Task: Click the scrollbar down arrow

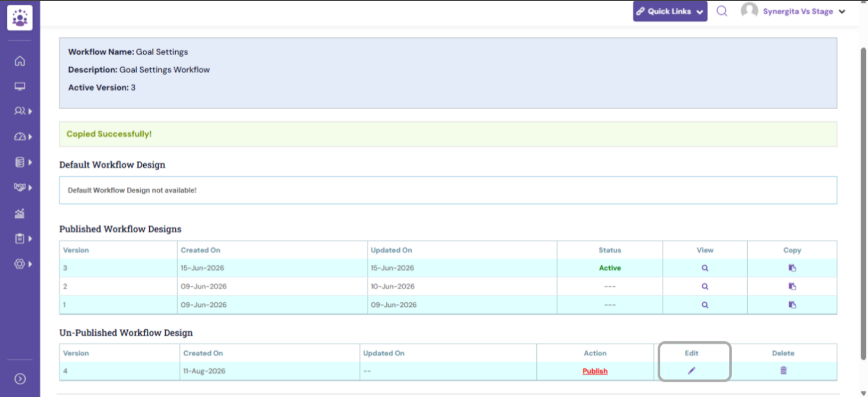Action: coord(863,393)
